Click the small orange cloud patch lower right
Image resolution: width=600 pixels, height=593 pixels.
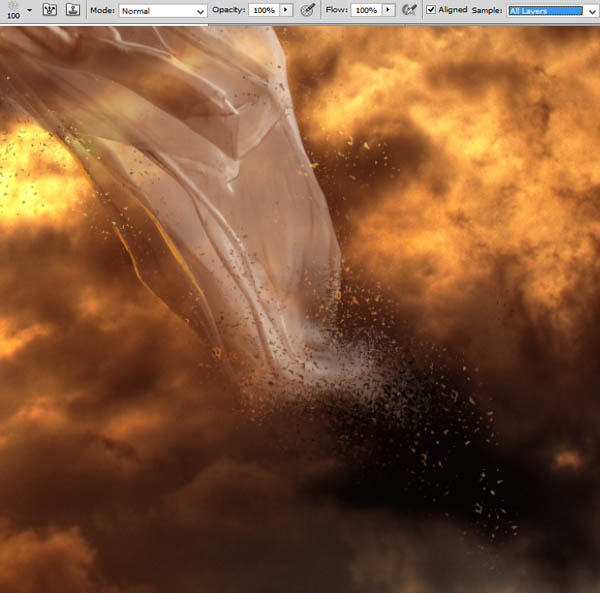(x=567, y=459)
